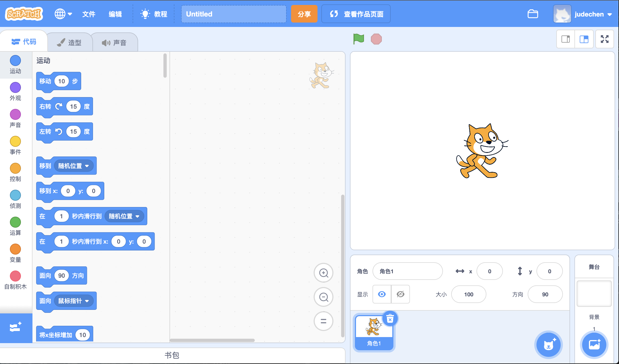Edit the sprite 方向 direction field

pos(545,294)
